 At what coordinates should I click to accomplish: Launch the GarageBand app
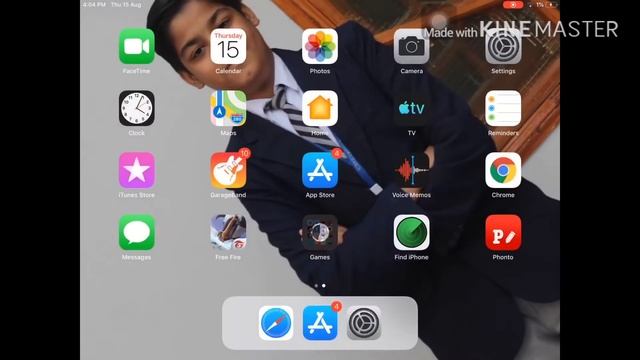click(228, 170)
